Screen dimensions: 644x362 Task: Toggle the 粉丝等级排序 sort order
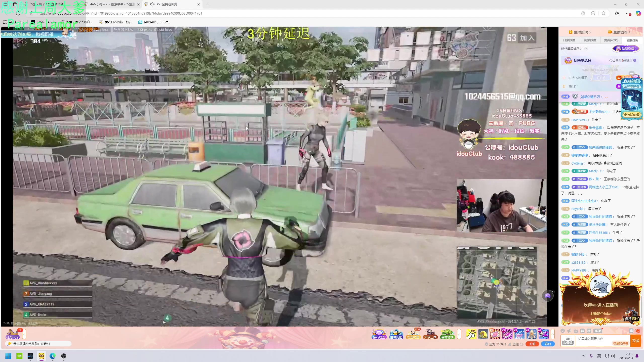click(572, 49)
